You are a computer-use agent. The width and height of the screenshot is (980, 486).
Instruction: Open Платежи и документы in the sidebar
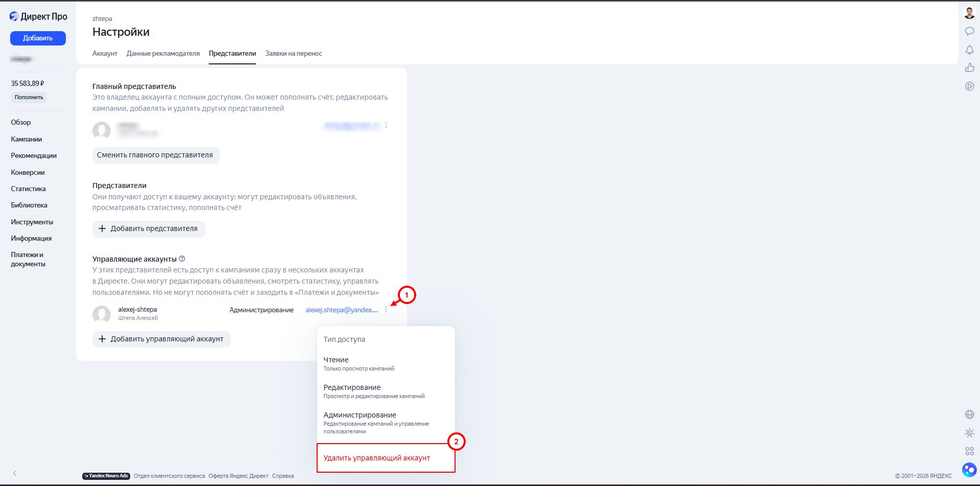[x=28, y=259]
